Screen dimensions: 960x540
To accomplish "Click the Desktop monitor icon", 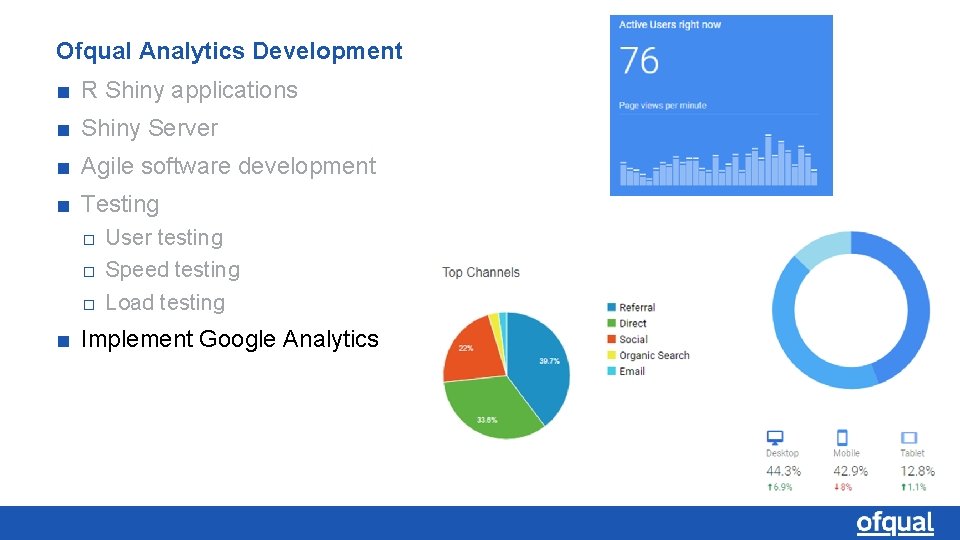I will click(775, 438).
